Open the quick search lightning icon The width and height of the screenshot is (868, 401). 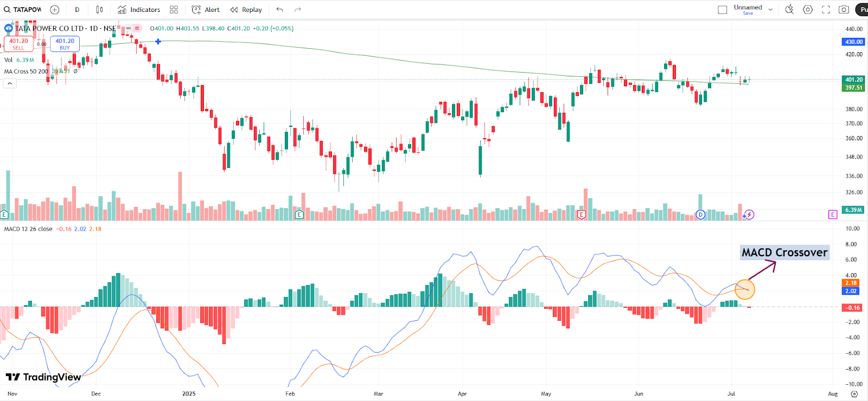790,10
